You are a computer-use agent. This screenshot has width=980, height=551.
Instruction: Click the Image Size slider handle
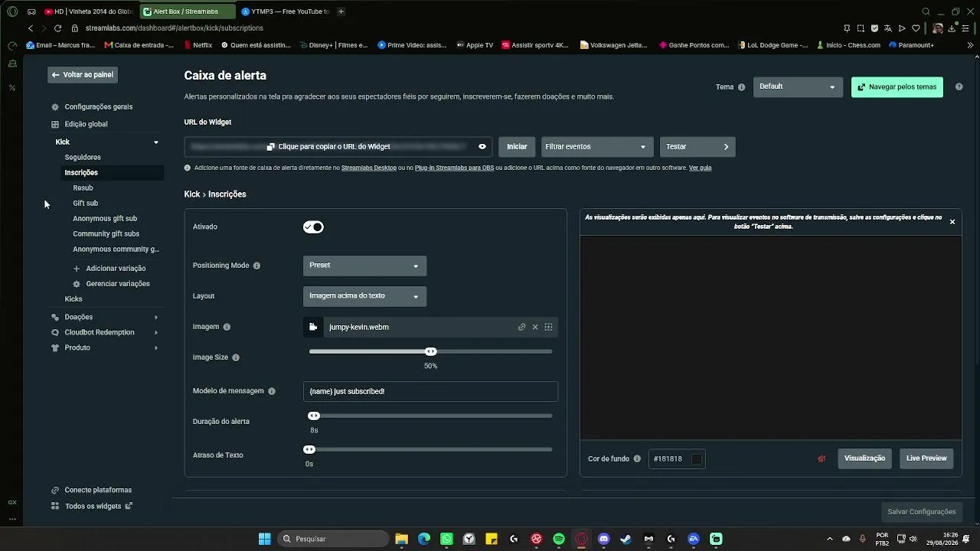[431, 352]
